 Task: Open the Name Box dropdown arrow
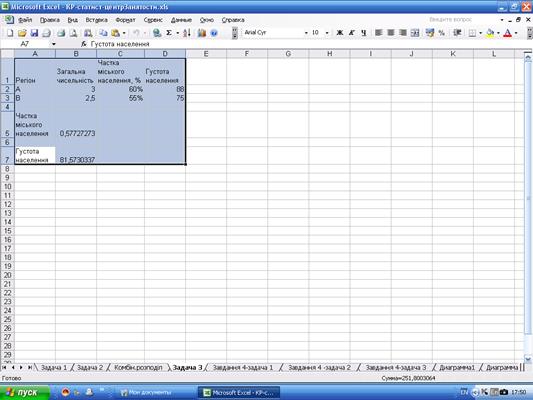[x=54, y=44]
